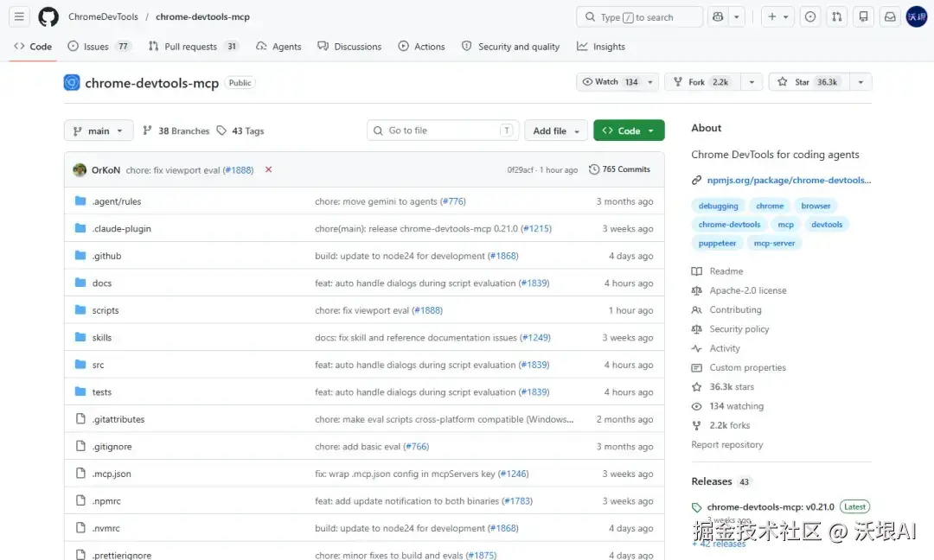Open the Issues tab
Screen dimensions: 934x560
tap(99, 47)
